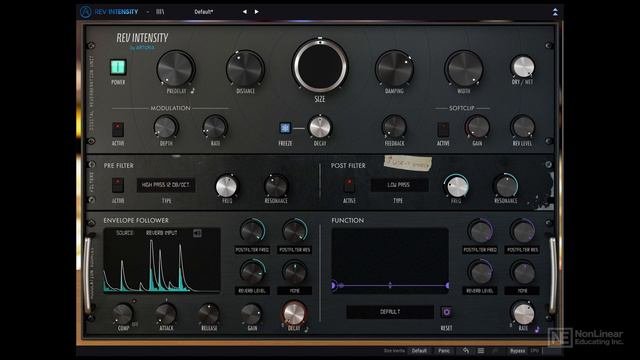The image size is (640, 360).
Task: Click the Default preset name in top bar
Action: (203, 12)
